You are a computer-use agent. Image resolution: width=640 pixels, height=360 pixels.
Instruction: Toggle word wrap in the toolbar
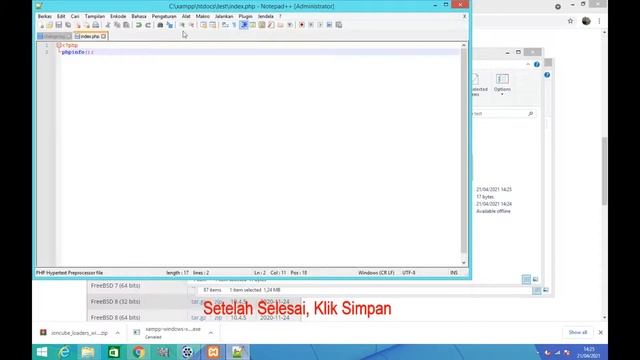click(x=225, y=25)
